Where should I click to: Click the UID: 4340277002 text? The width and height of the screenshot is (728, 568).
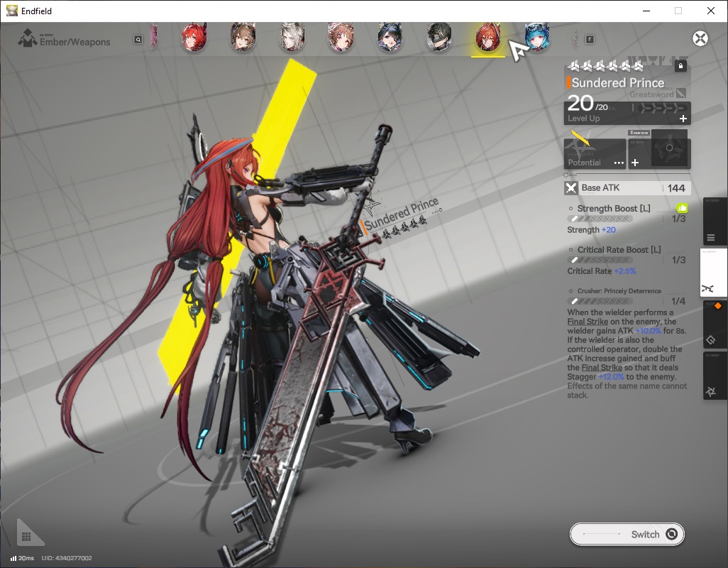(x=67, y=558)
